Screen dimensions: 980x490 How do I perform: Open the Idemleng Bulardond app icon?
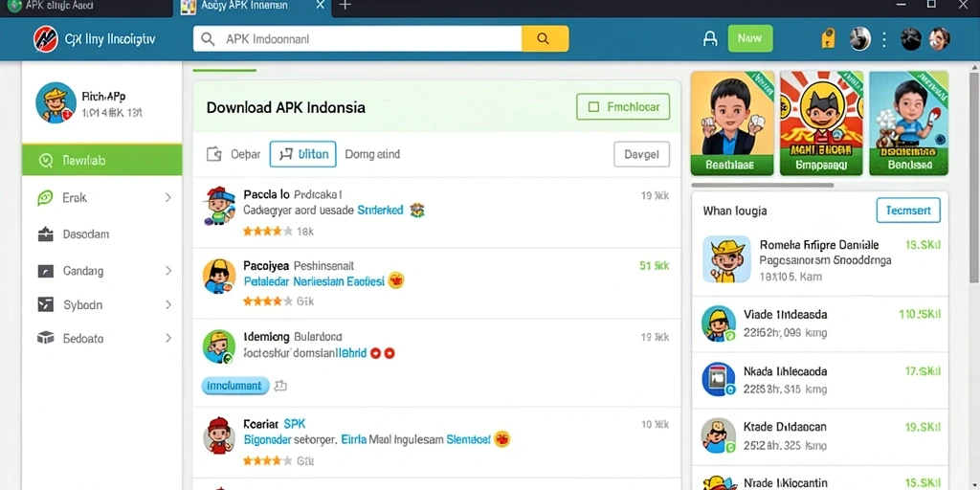[219, 346]
